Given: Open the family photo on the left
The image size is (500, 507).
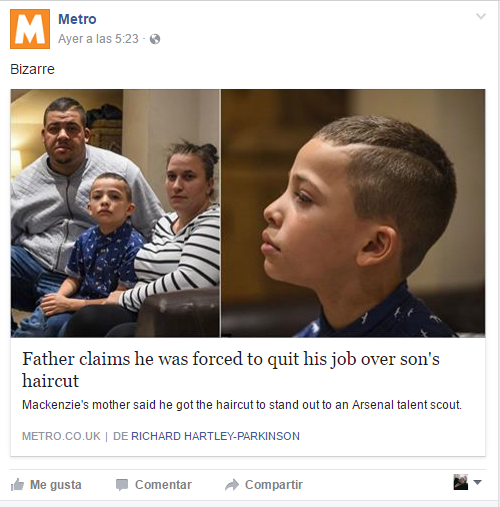Looking at the screenshot, I should 115,213.
